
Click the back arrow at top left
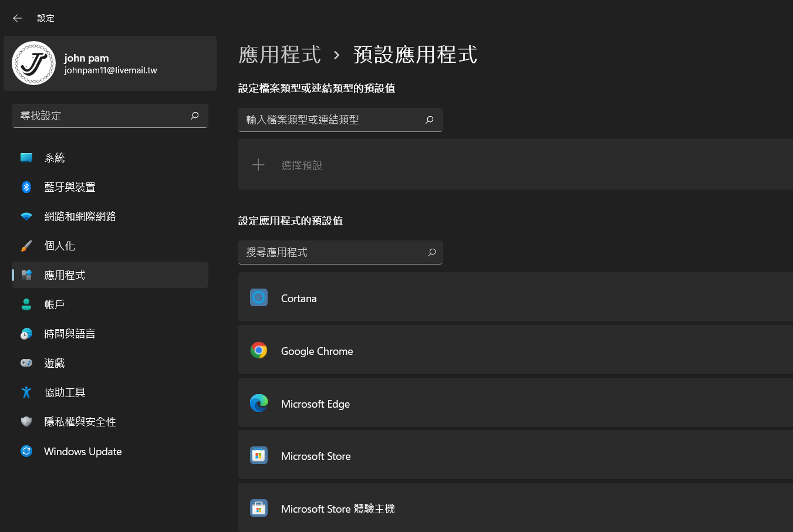pos(17,18)
